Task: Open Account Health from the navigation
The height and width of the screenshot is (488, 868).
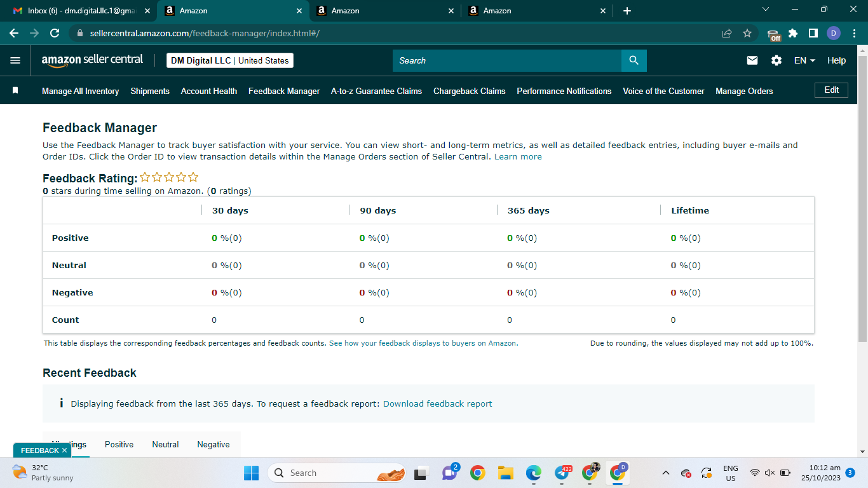Action: 209,91
